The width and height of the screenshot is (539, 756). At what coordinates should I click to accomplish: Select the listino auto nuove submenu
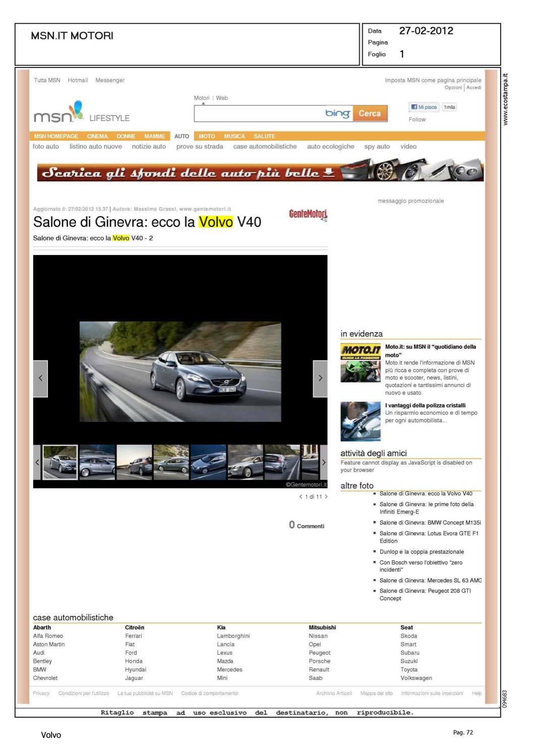[x=95, y=147]
